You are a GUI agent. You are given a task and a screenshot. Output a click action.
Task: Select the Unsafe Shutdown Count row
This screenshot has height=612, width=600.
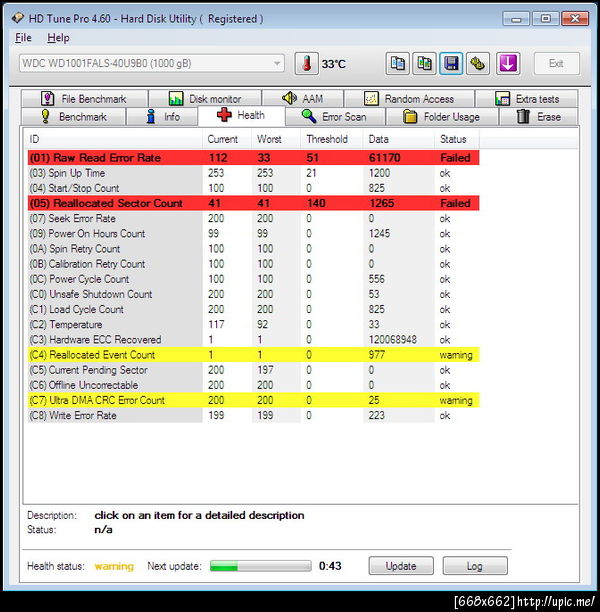point(253,294)
